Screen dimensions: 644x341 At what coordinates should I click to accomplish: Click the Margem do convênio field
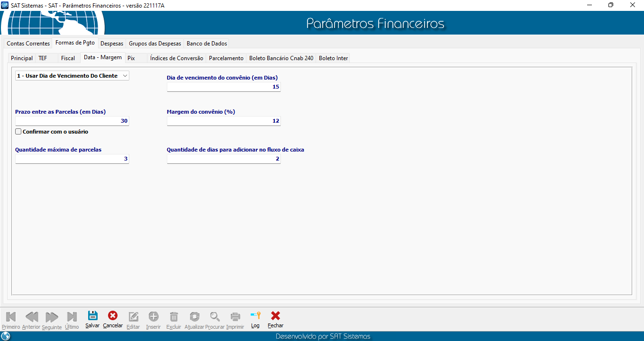click(x=223, y=121)
